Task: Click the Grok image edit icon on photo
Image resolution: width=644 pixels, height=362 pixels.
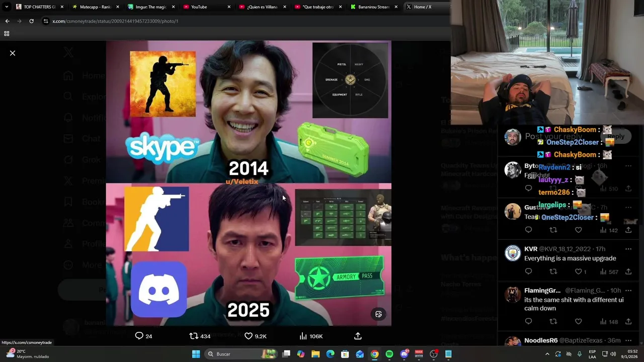Action: click(378, 314)
